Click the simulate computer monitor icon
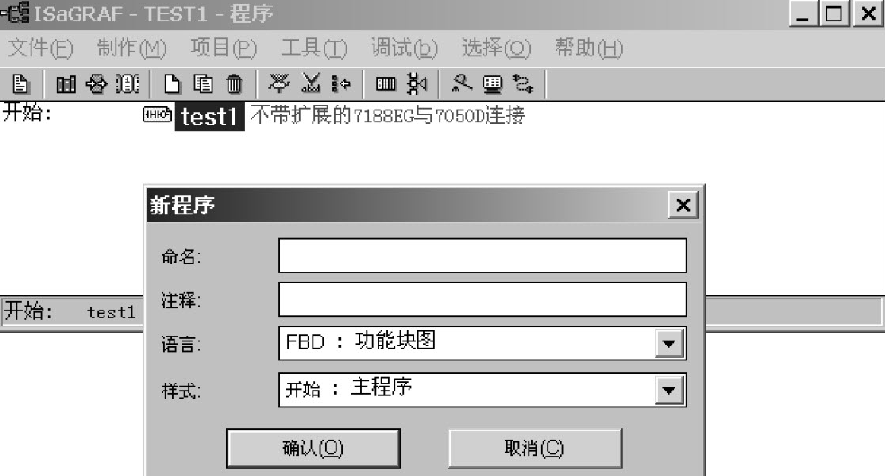885x476 pixels. tap(492, 84)
